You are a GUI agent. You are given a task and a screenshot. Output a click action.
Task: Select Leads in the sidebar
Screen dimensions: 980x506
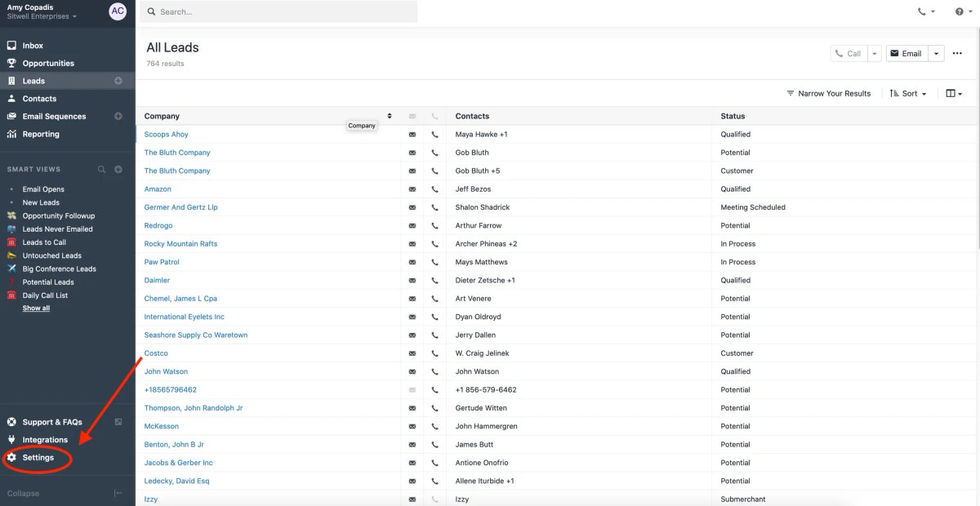(x=33, y=81)
